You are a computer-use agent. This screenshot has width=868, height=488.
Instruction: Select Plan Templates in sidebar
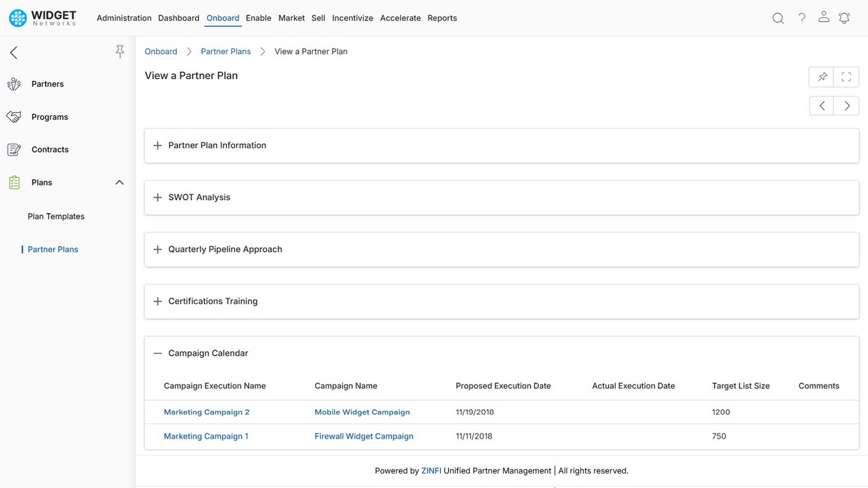point(56,216)
